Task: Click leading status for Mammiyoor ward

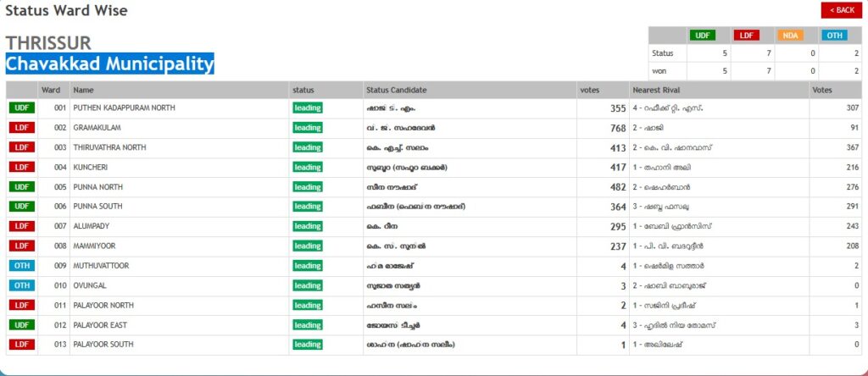Action: click(x=307, y=246)
